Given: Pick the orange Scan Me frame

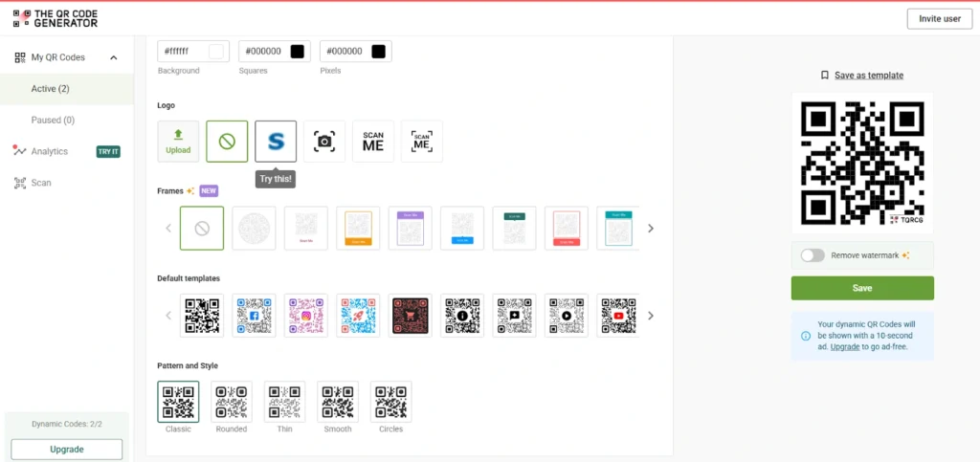Looking at the screenshot, I should pos(358,229).
